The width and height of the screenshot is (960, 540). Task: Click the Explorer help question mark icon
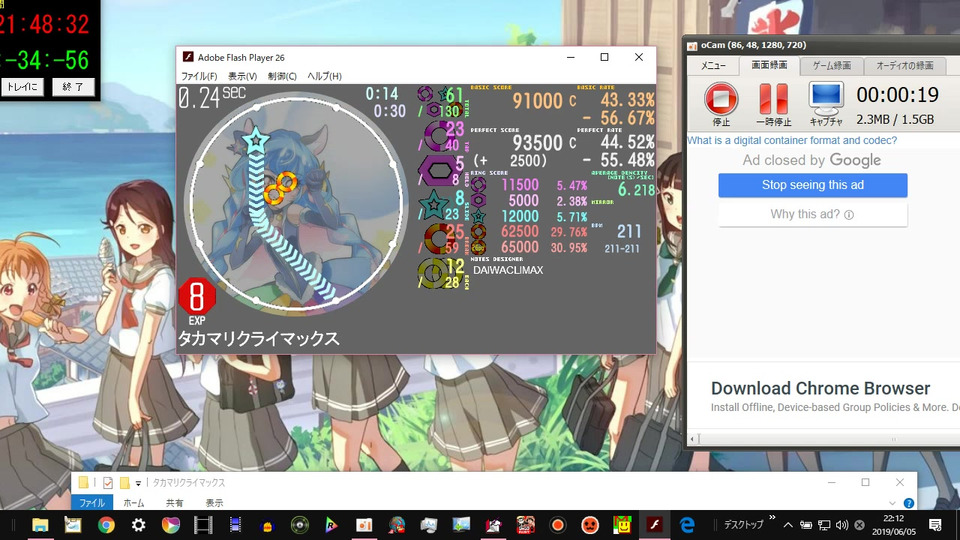tap(909, 503)
